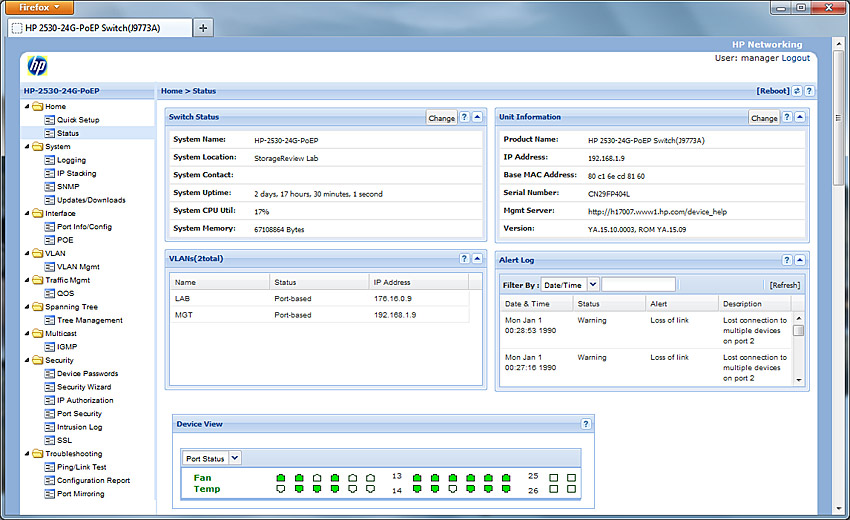Viewport: 850px width, 520px height.
Task: Open page help icon beside Reboot
Action: 809,91
